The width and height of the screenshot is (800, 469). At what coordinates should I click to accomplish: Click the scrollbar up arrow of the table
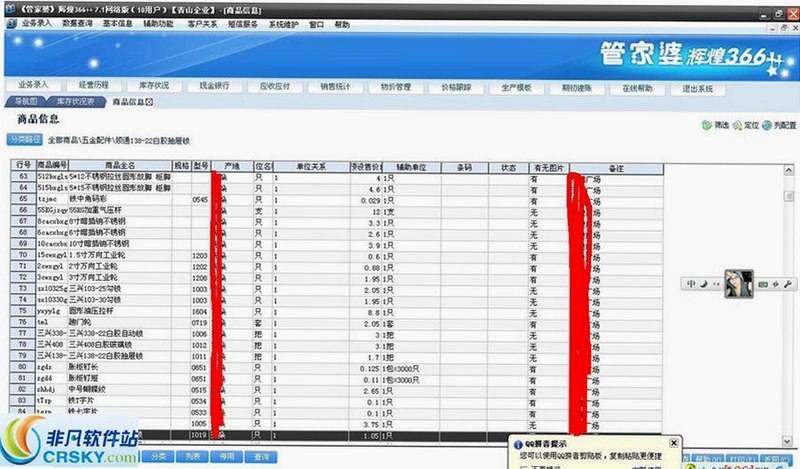coord(789,170)
